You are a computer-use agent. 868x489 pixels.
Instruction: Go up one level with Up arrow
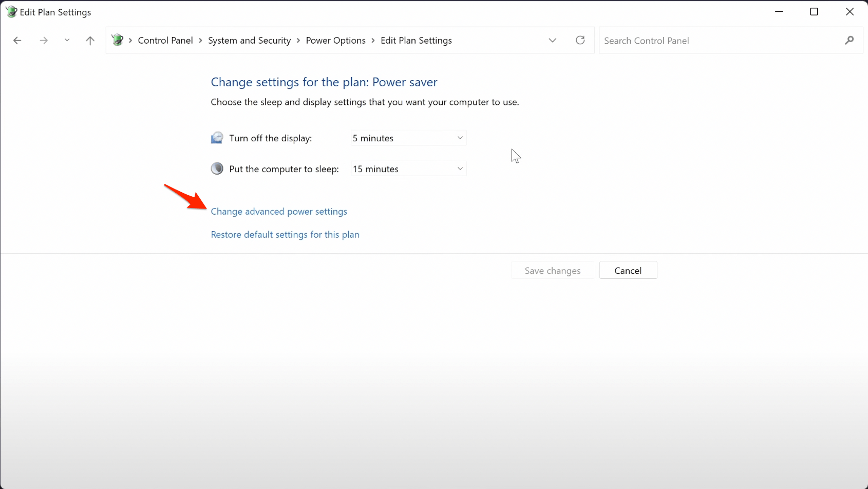tap(90, 41)
